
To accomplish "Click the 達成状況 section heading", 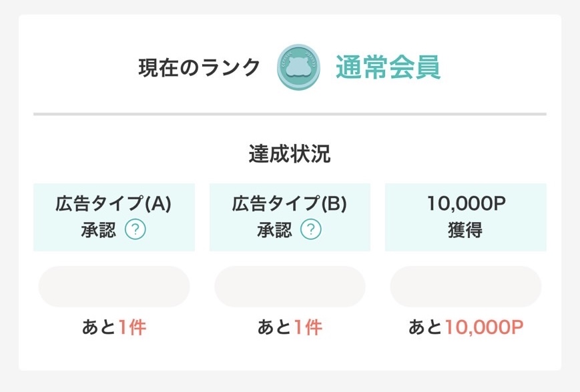I will (x=290, y=154).
